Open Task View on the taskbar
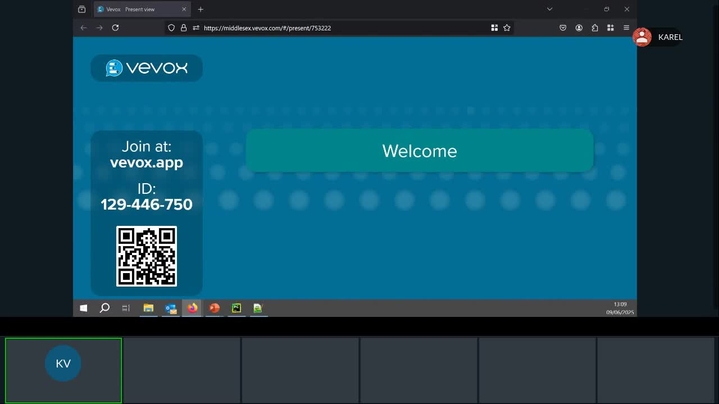 point(126,308)
